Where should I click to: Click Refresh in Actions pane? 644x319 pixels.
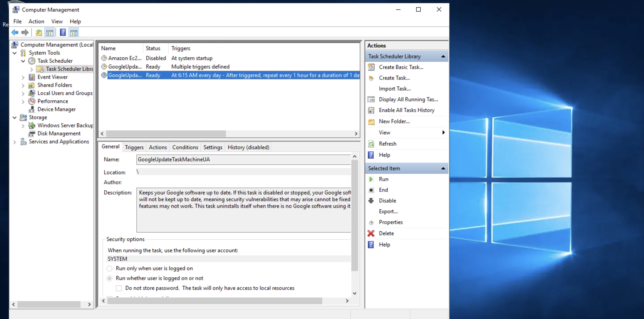point(388,144)
